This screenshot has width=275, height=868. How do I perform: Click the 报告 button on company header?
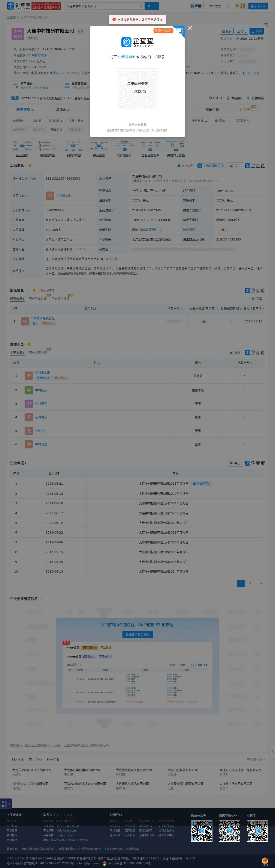pos(227,31)
